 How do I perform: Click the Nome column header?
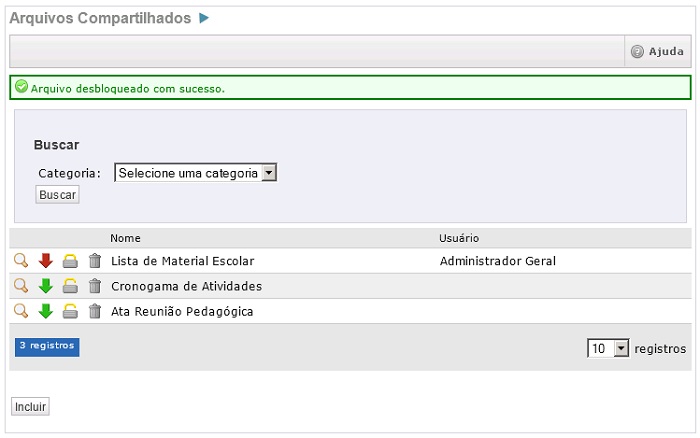coord(125,238)
